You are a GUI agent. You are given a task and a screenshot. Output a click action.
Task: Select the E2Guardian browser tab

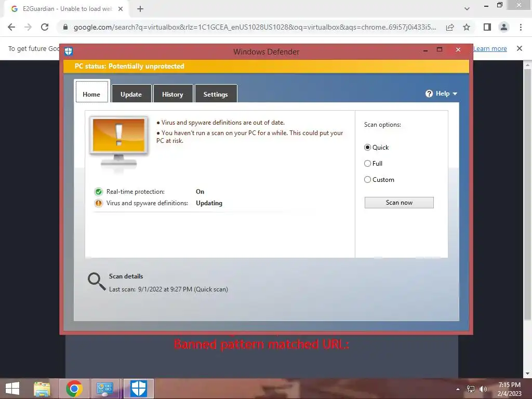[67, 9]
